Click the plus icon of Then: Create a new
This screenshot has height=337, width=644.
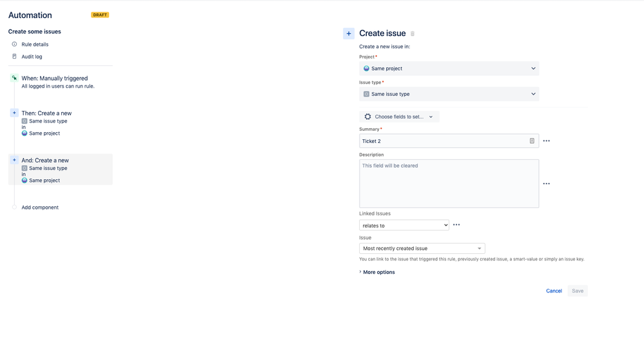14,113
